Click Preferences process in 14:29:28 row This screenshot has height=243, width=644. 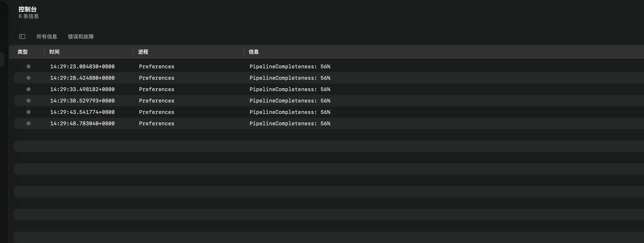click(x=157, y=78)
